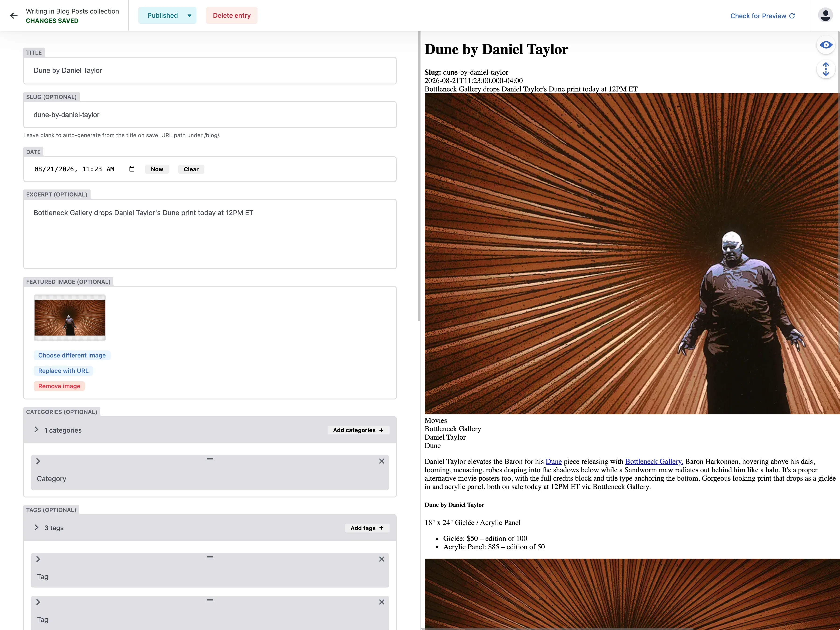Expand the first Tag item chevron
840x630 pixels.
[x=38, y=559]
